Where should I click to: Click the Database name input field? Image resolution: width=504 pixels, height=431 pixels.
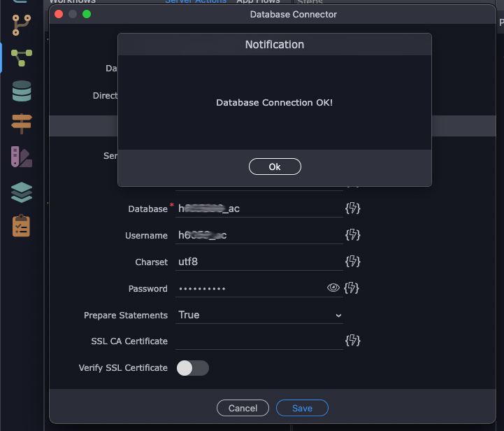click(x=259, y=209)
